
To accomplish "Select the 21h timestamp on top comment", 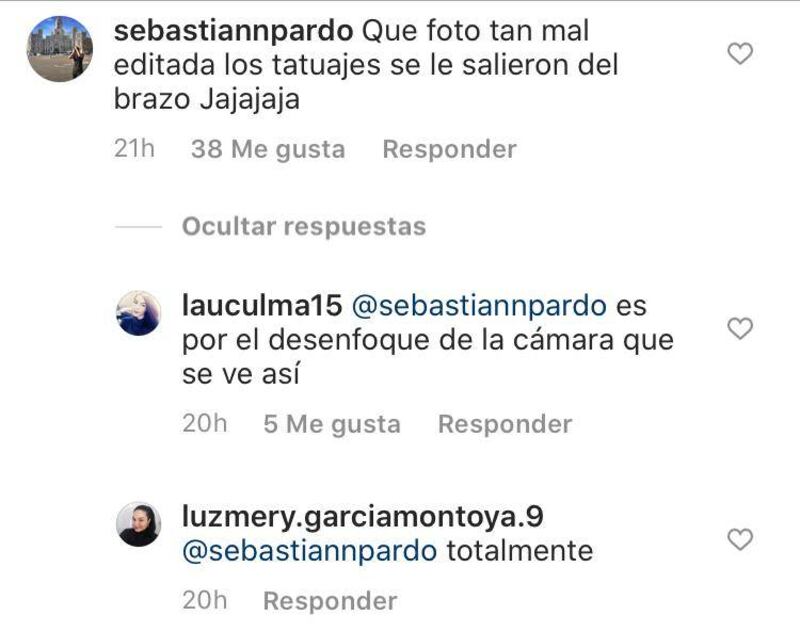I will click(x=134, y=149).
